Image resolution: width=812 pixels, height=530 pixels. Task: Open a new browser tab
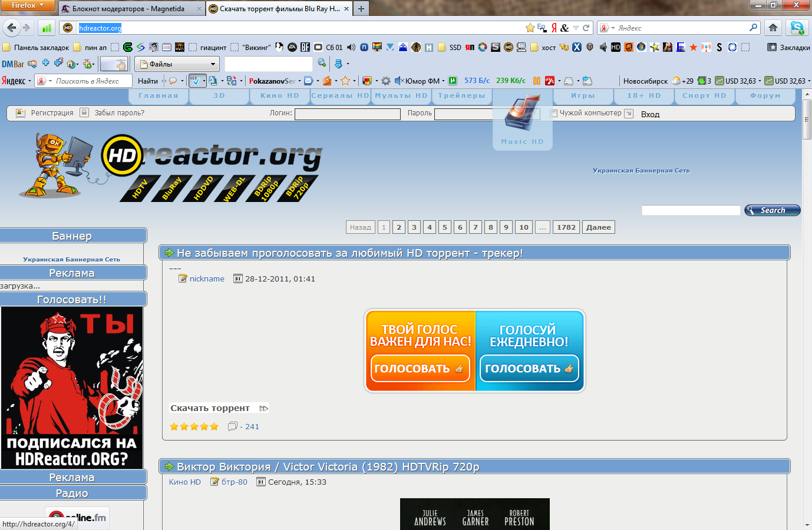(361, 9)
